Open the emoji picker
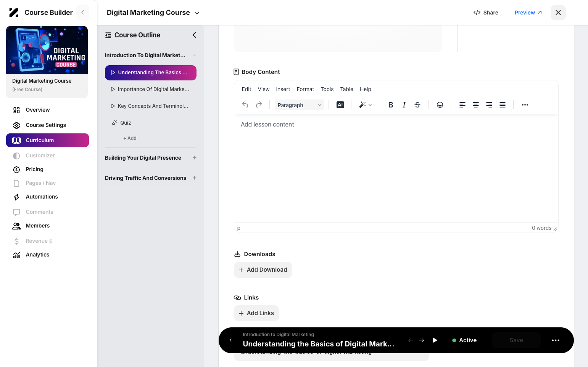This screenshot has width=588, height=367. tap(440, 105)
